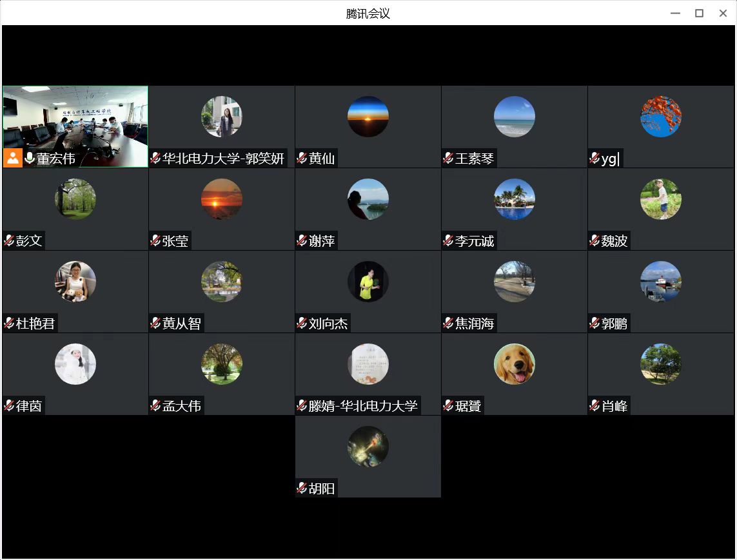Viewport: 737px width, 560px height.
Task: Click the muted mic icon for 华北电力大学-郭笑妍
Action: [x=155, y=158]
